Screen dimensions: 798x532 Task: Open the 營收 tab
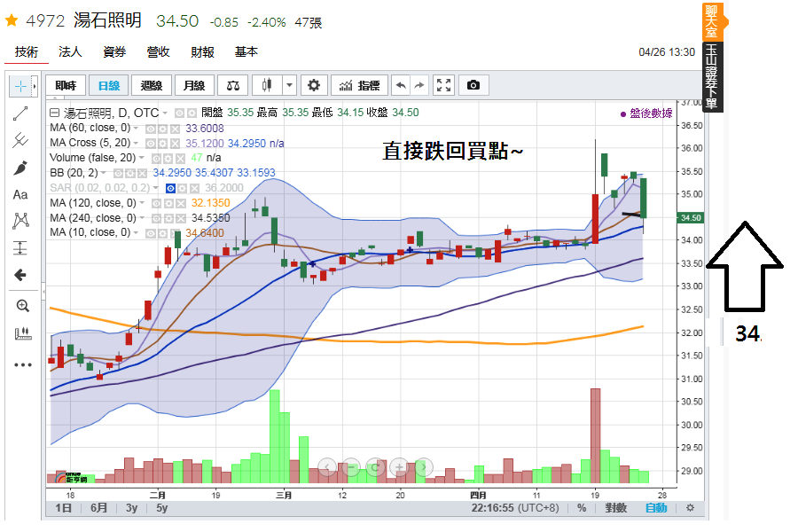pyautogui.click(x=159, y=52)
